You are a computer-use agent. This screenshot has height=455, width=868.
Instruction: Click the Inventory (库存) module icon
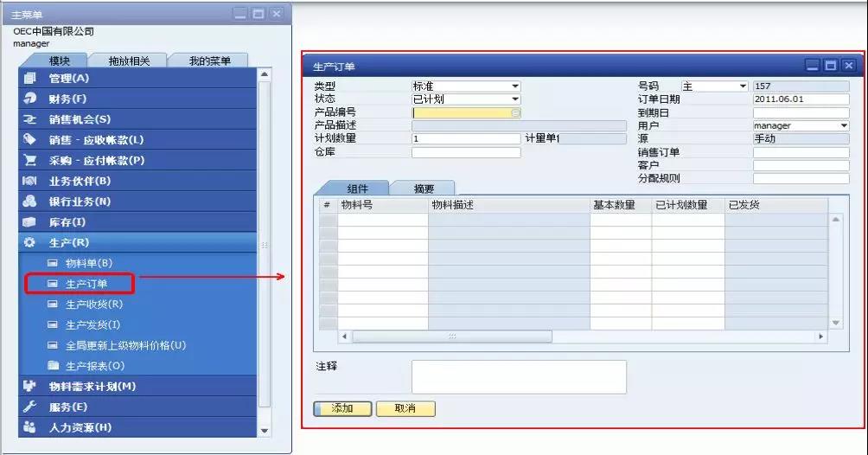30,222
